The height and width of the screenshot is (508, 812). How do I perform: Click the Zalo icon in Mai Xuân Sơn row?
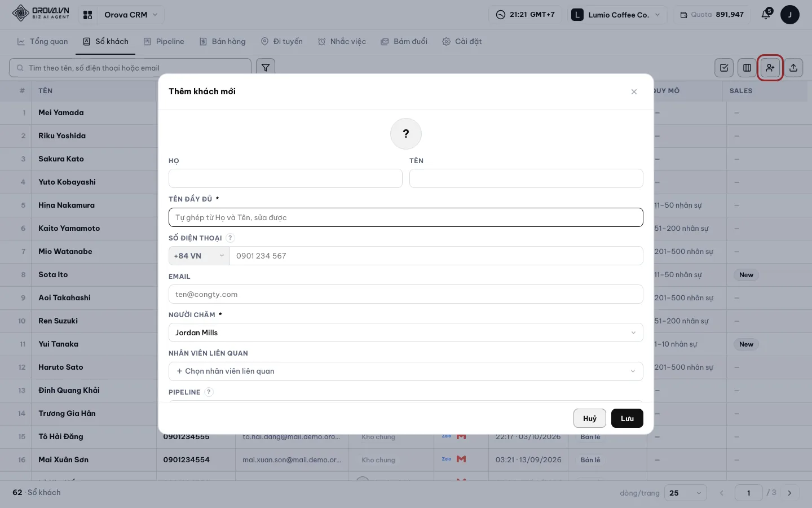(447, 459)
